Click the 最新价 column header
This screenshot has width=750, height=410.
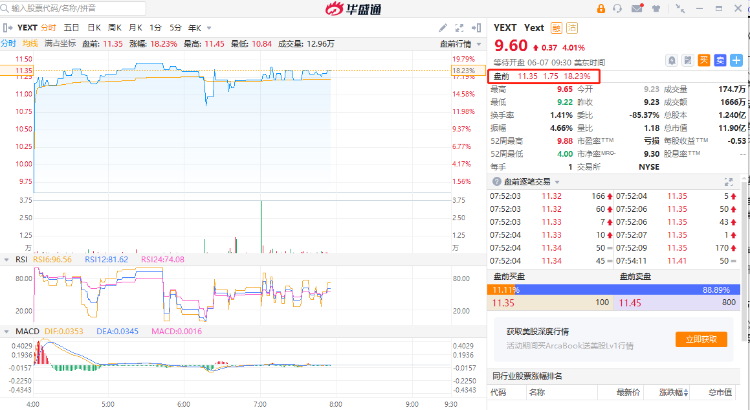click(628, 392)
